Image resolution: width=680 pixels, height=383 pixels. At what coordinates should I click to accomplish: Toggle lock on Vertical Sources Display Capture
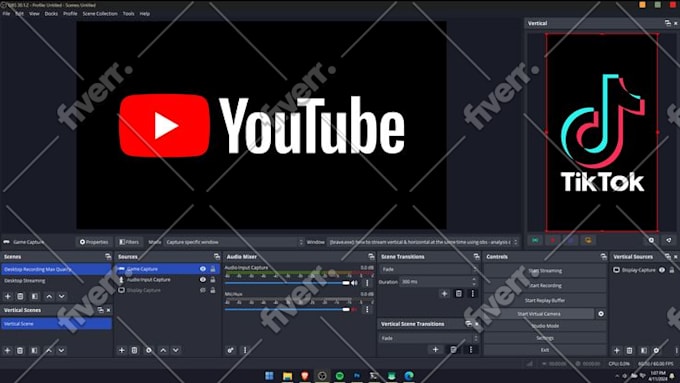click(x=672, y=270)
